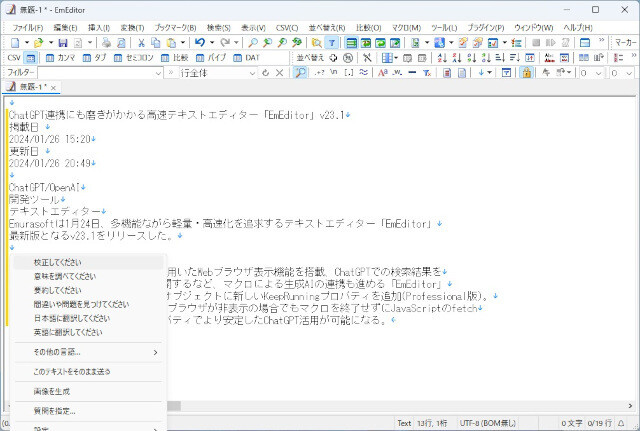This screenshot has width=640, height=431.
Task: Click the DAT mode button
Action: pyautogui.click(x=246, y=58)
